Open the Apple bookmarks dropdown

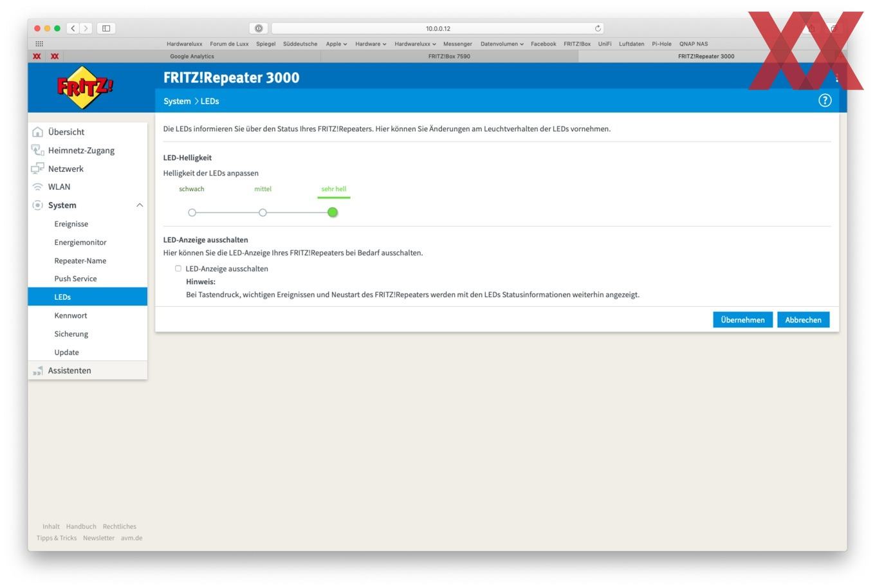(x=336, y=44)
